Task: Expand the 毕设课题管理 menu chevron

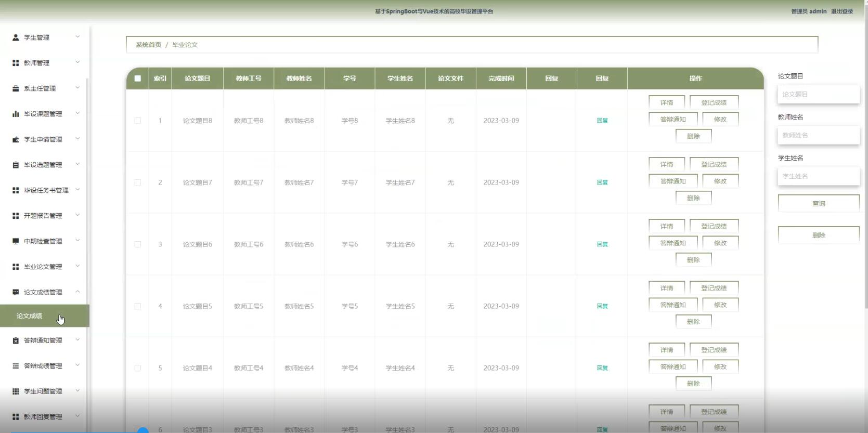Action: coord(77,113)
